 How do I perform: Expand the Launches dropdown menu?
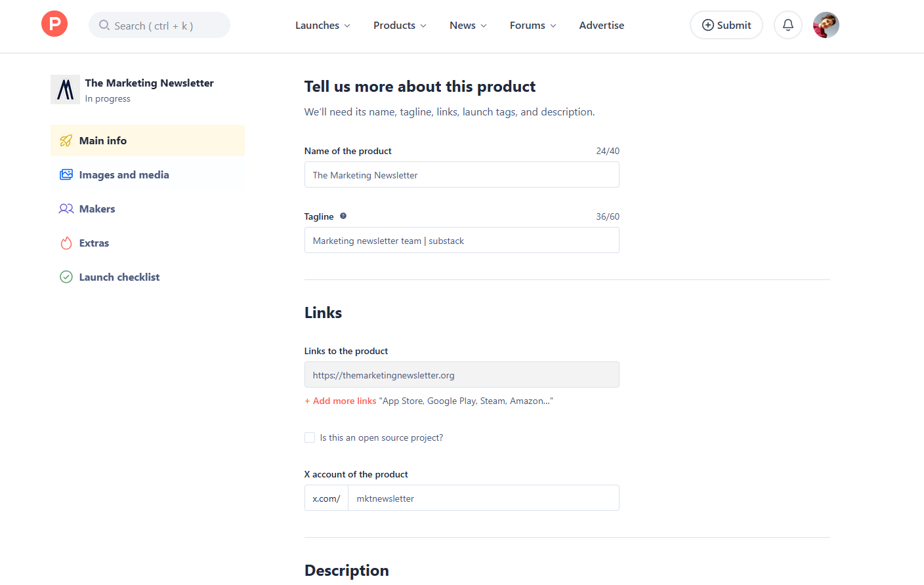323,25
